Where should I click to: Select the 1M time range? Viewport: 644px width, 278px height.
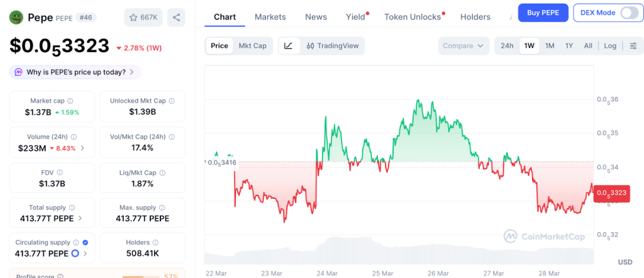[x=550, y=46]
